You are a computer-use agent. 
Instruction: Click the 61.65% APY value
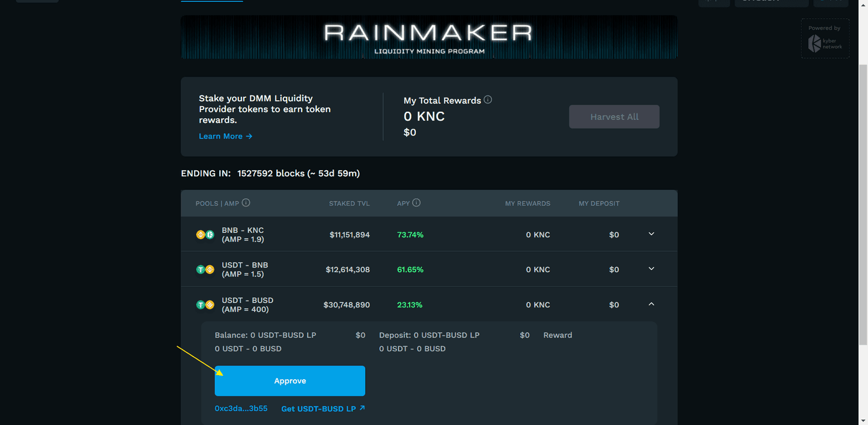410,270
